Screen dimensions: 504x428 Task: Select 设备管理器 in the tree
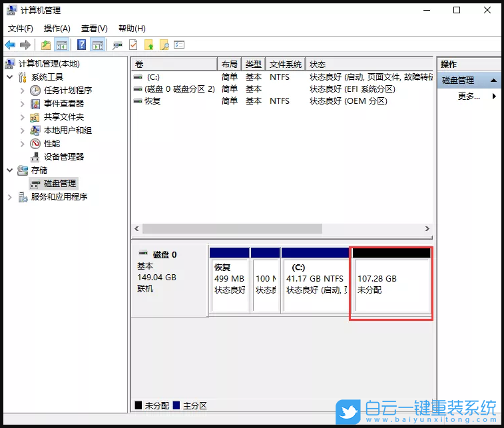[64, 157]
